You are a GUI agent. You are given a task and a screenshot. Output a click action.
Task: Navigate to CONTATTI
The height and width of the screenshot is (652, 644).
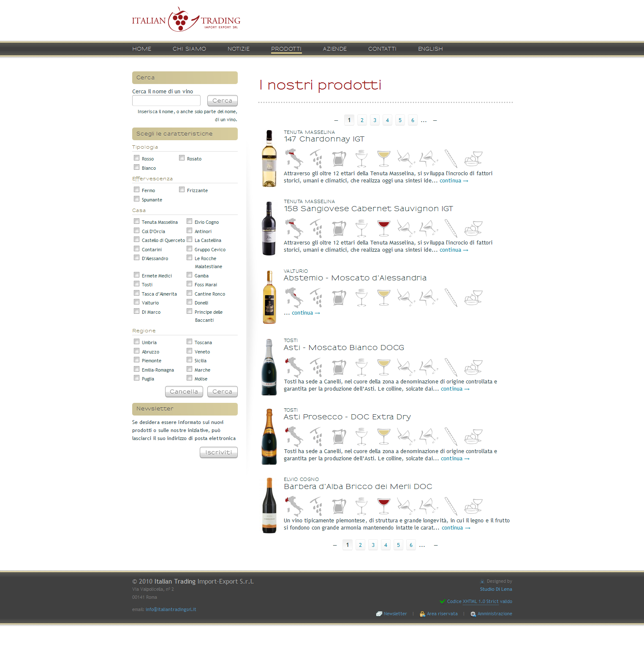(382, 49)
